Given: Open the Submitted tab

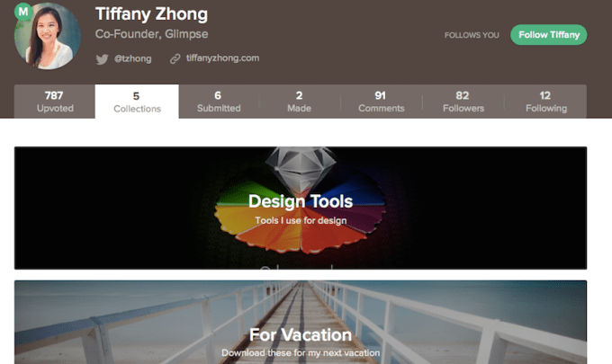Looking at the screenshot, I should (x=219, y=102).
